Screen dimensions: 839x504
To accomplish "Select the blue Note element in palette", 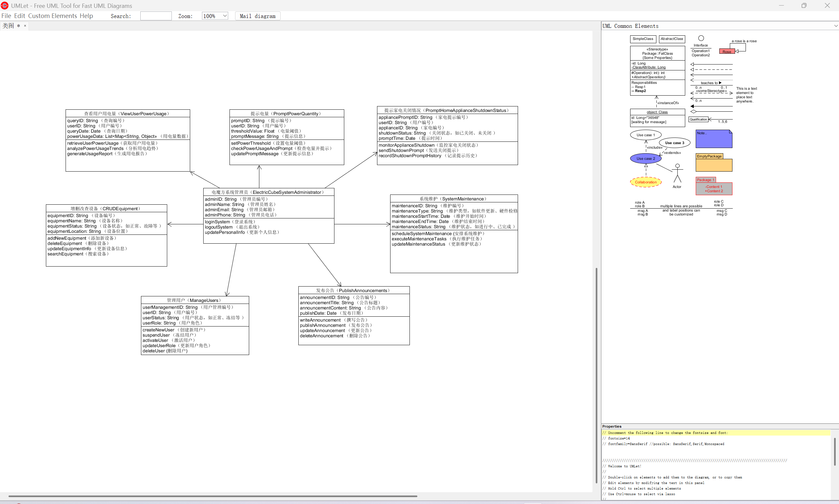I will [713, 140].
